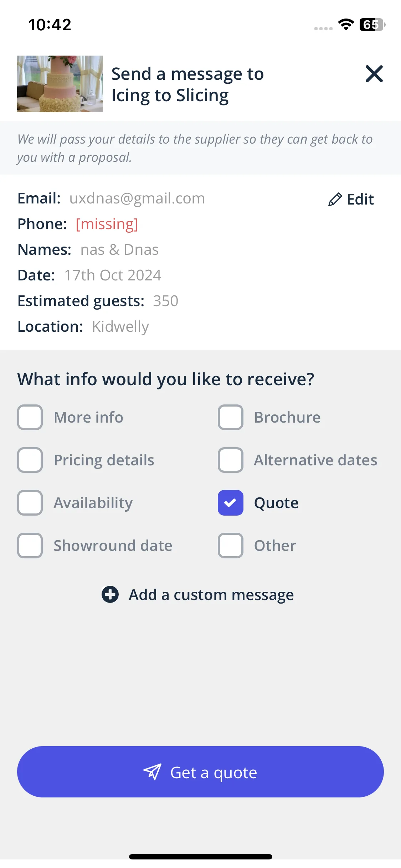Tap the battery indicator icon
Image resolution: width=401 pixels, height=868 pixels.
[x=372, y=25]
